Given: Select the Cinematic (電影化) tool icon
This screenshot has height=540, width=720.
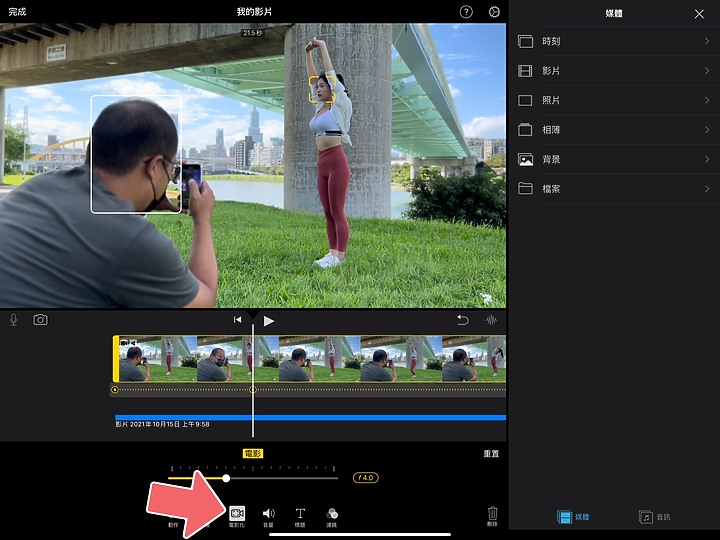Looking at the screenshot, I should [x=237, y=513].
